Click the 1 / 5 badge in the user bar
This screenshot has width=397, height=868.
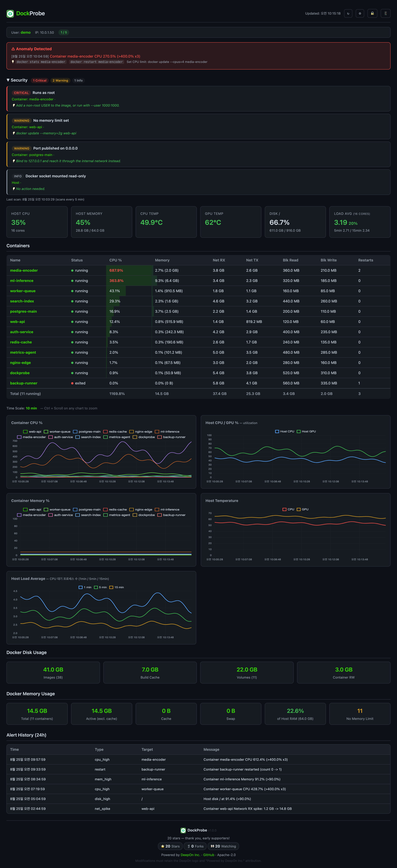pos(64,32)
